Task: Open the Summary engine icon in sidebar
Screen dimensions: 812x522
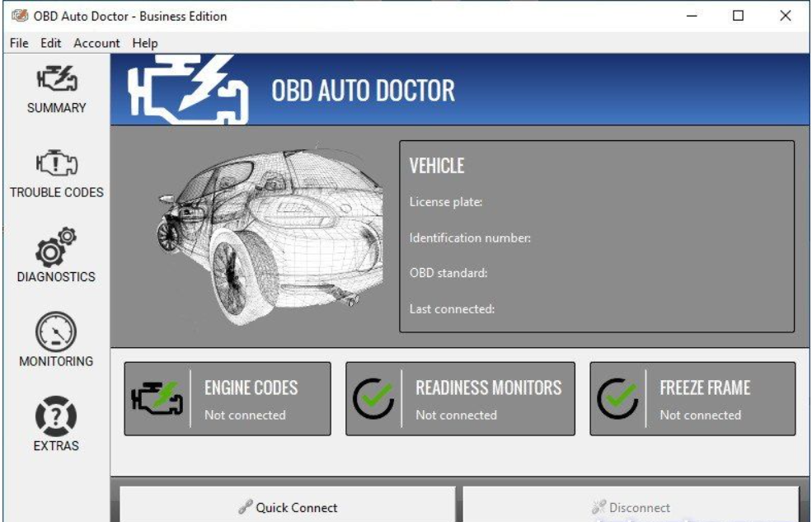Action: [57, 78]
